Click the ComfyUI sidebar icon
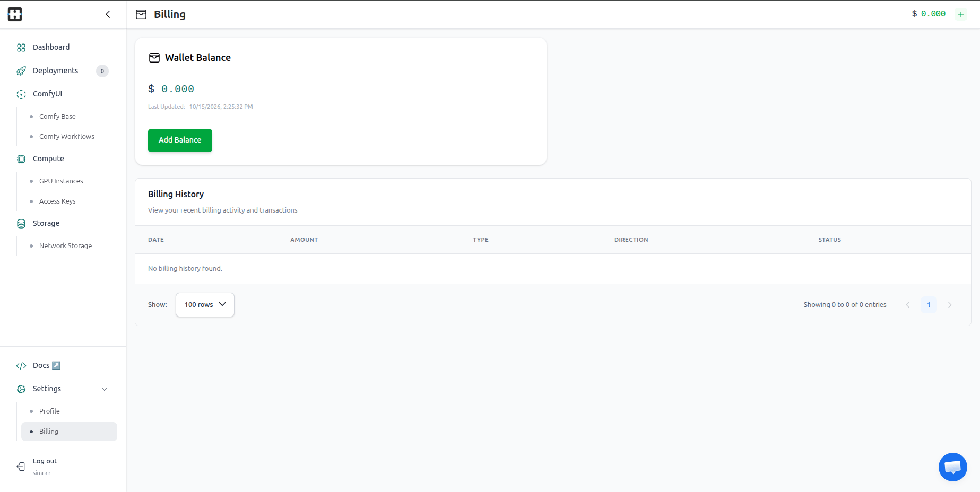The image size is (980, 492). pyautogui.click(x=21, y=94)
